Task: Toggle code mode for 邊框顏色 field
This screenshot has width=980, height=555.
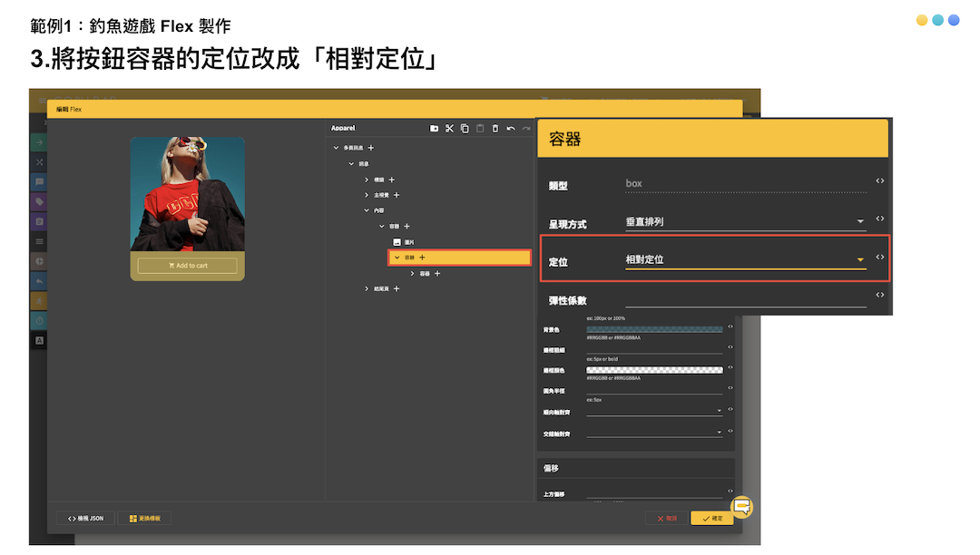Action: point(730,367)
